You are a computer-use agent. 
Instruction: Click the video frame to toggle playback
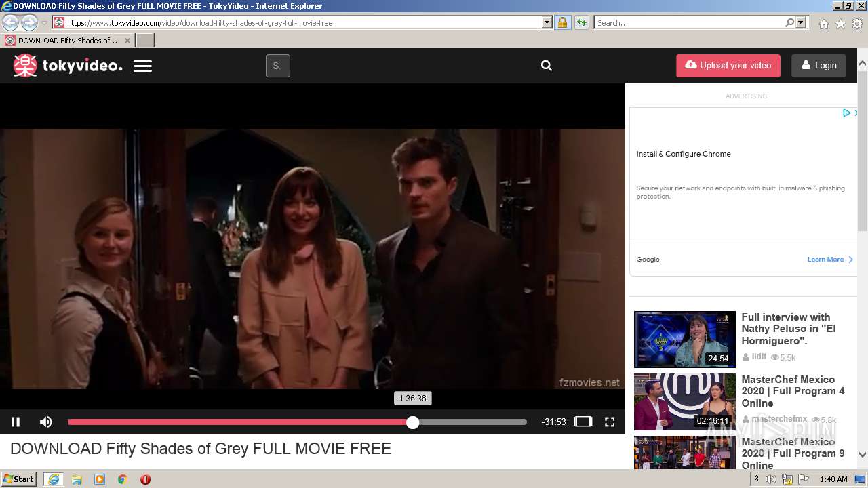coord(312,258)
